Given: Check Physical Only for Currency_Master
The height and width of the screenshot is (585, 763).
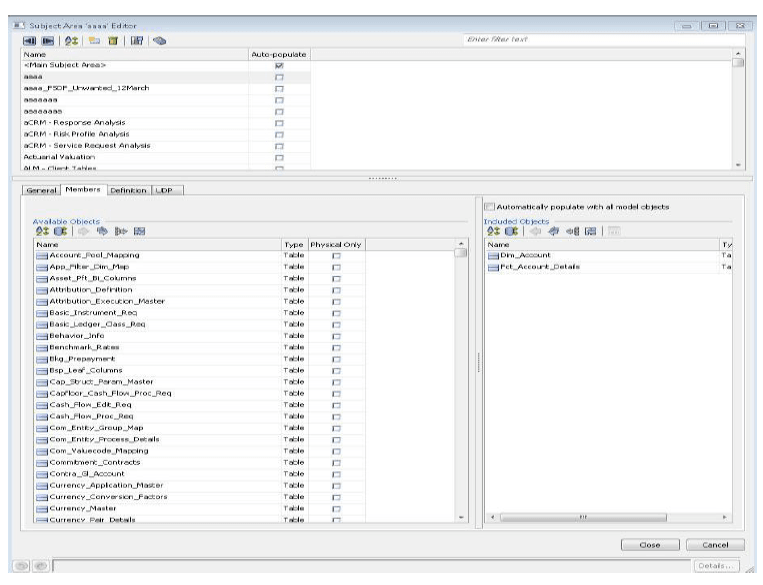Looking at the screenshot, I should [x=336, y=509].
